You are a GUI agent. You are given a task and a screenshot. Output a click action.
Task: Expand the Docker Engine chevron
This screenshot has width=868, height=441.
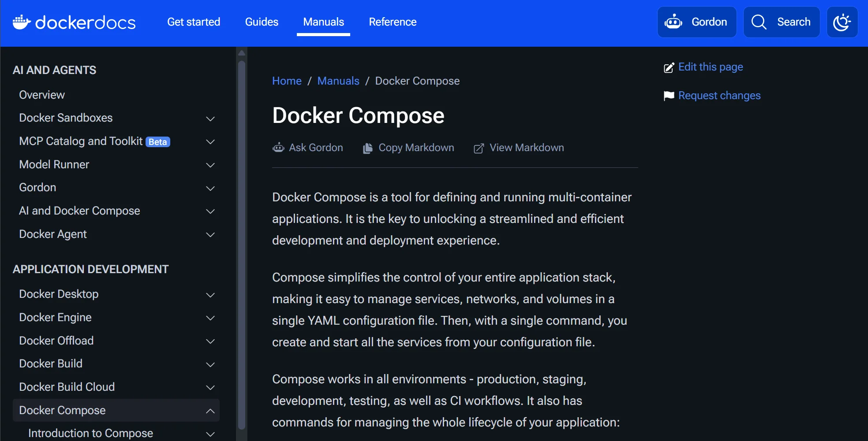[x=210, y=318]
